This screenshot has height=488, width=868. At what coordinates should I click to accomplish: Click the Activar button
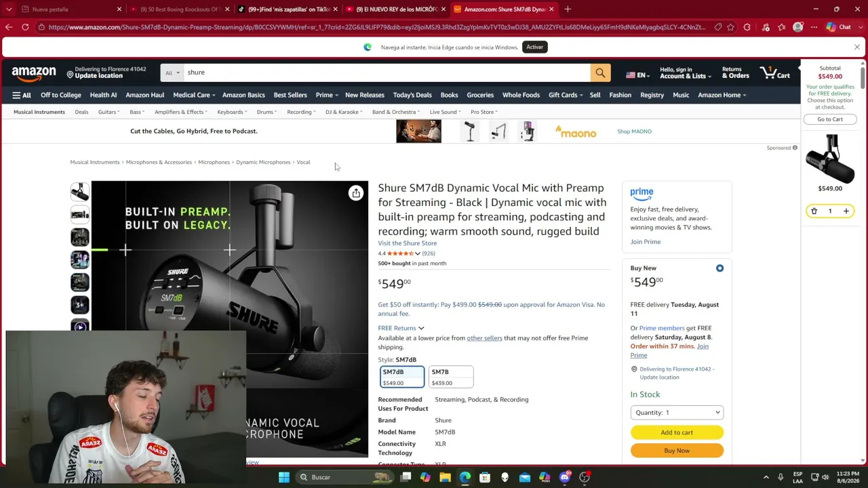534,47
